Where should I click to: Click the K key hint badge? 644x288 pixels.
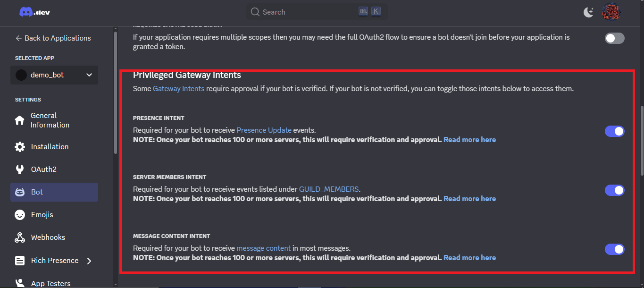tap(376, 11)
